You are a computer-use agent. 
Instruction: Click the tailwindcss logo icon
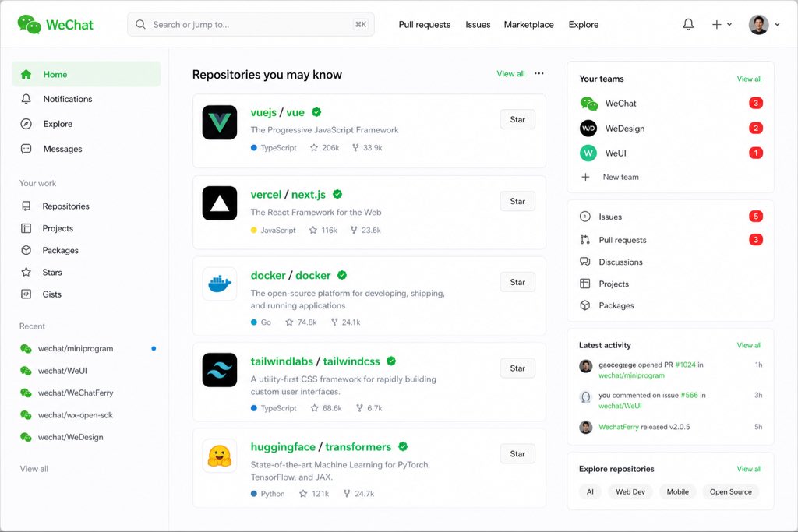coord(219,370)
